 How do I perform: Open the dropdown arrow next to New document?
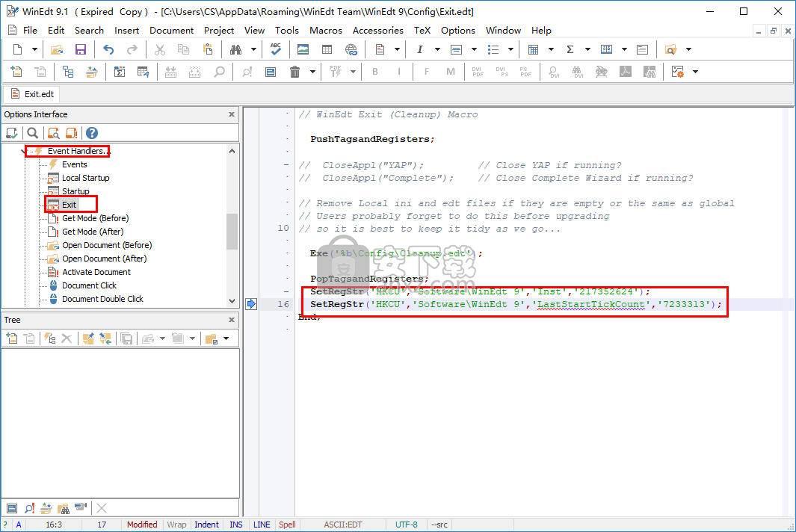(34, 49)
